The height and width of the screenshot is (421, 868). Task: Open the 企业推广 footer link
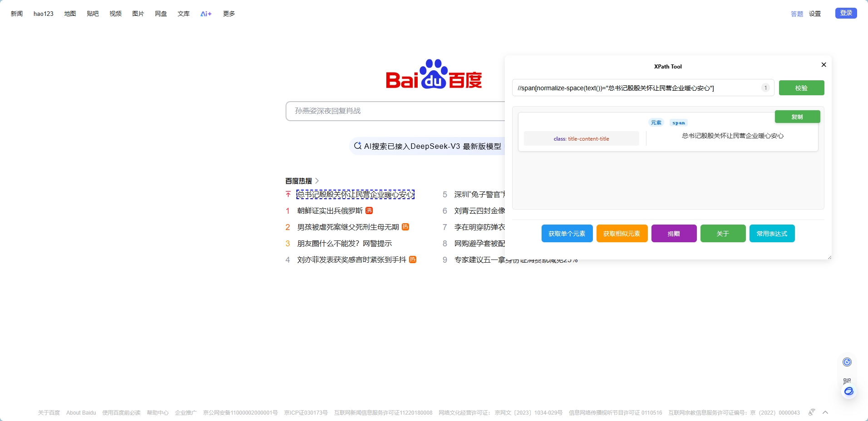click(186, 413)
